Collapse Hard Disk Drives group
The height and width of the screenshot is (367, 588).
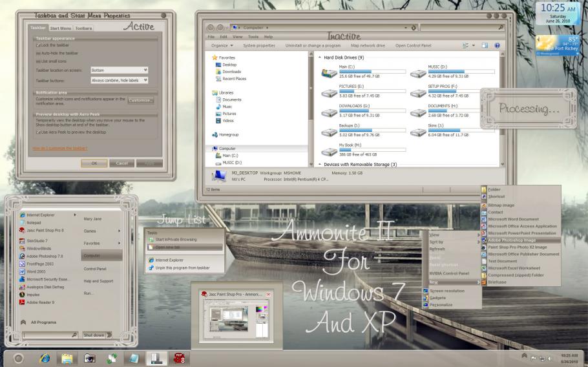point(319,58)
